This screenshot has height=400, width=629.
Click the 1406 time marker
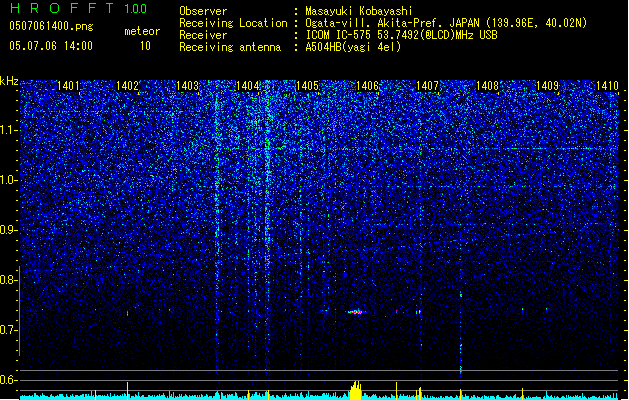367,86
